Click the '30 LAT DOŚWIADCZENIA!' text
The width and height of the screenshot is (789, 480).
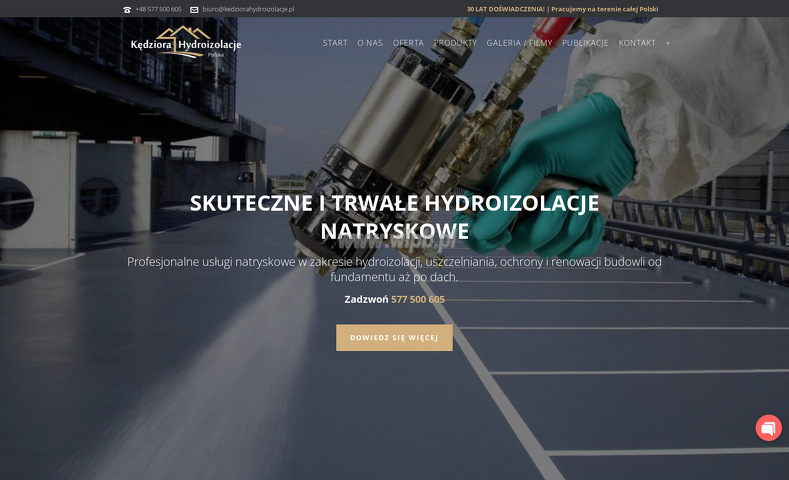click(x=506, y=9)
